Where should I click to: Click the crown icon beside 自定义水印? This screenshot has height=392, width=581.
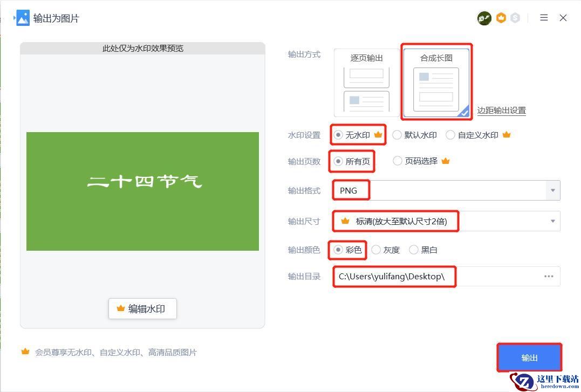click(506, 135)
